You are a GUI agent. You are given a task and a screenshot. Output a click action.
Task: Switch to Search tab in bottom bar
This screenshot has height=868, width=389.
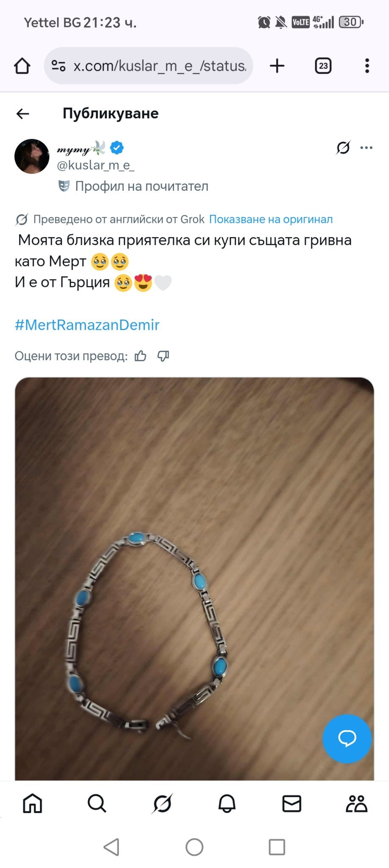click(97, 803)
